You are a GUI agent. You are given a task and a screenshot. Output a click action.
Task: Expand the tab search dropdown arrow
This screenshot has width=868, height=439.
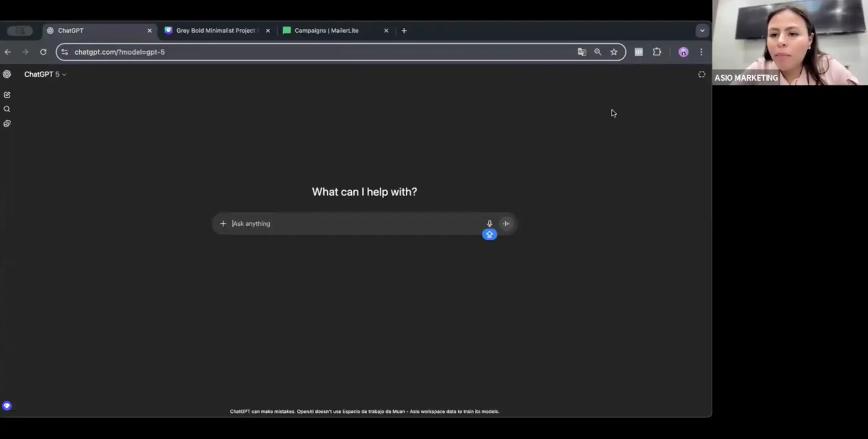tap(702, 31)
